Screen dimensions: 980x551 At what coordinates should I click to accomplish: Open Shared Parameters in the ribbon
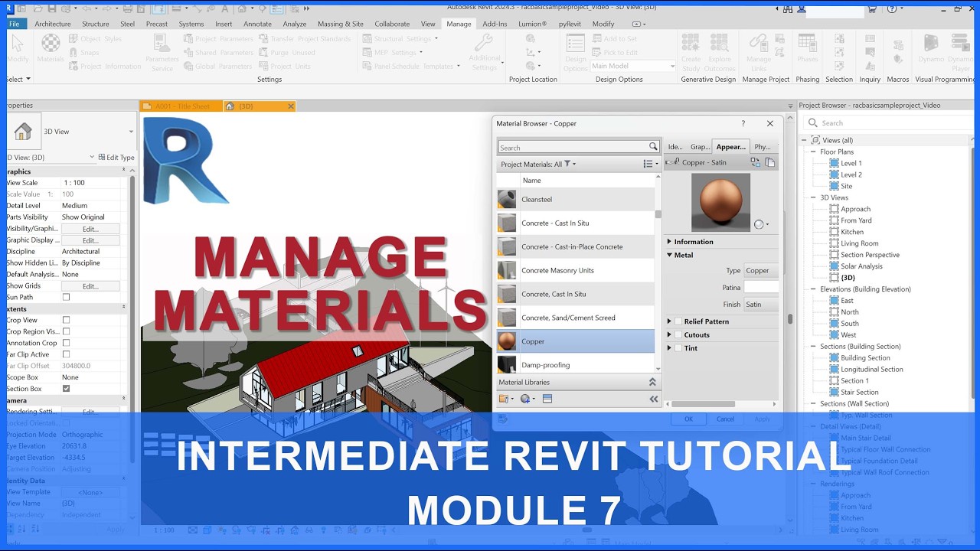(x=218, y=53)
